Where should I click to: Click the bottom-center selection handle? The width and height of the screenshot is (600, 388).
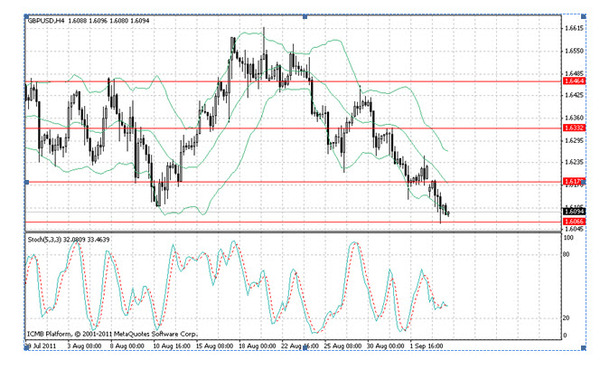click(306, 347)
